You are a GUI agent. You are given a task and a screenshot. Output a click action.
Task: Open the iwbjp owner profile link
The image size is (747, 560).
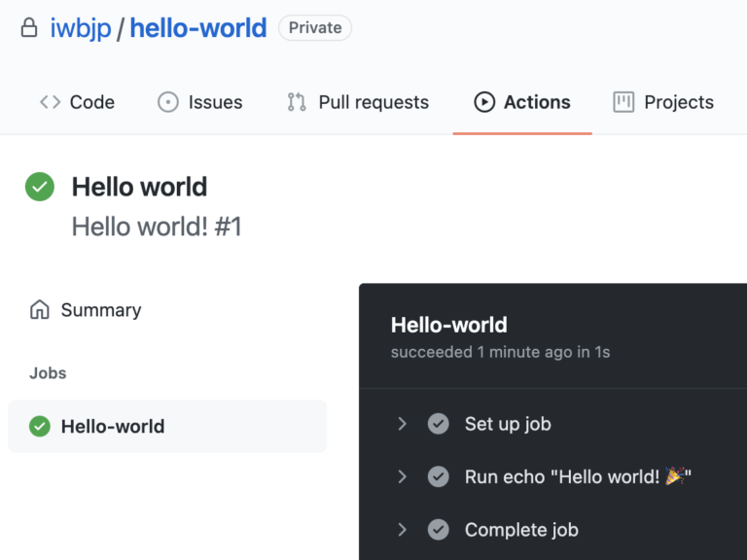[81, 27]
